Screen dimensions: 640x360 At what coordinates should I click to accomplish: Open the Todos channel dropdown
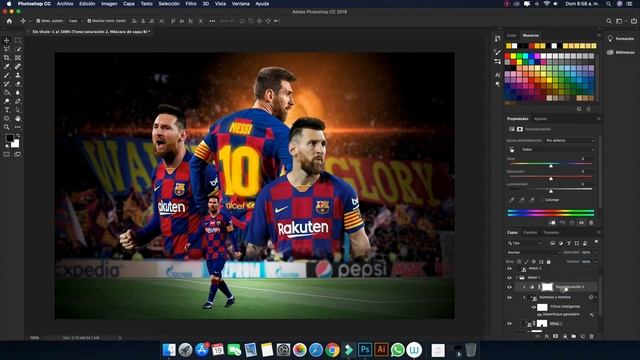pyautogui.click(x=557, y=150)
